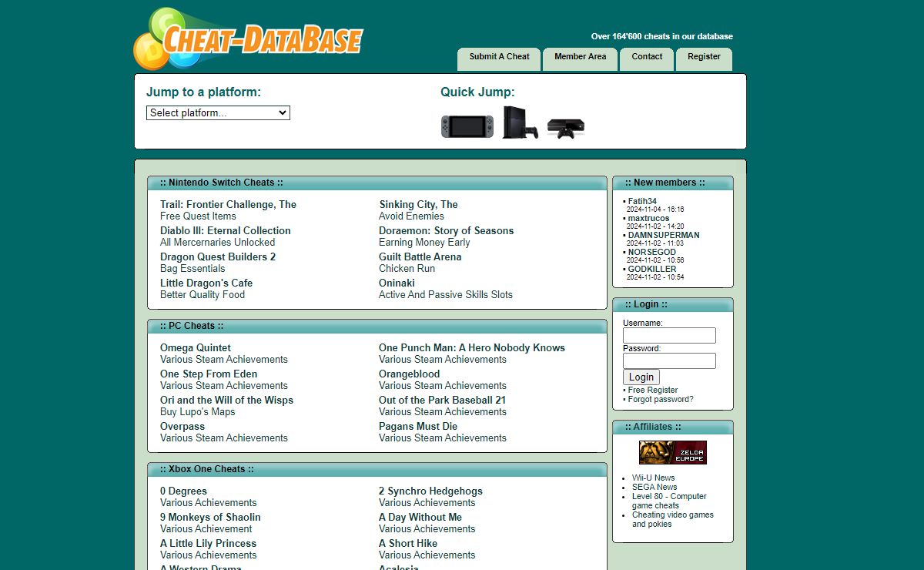View new member NORSEGOD profile

(652, 252)
